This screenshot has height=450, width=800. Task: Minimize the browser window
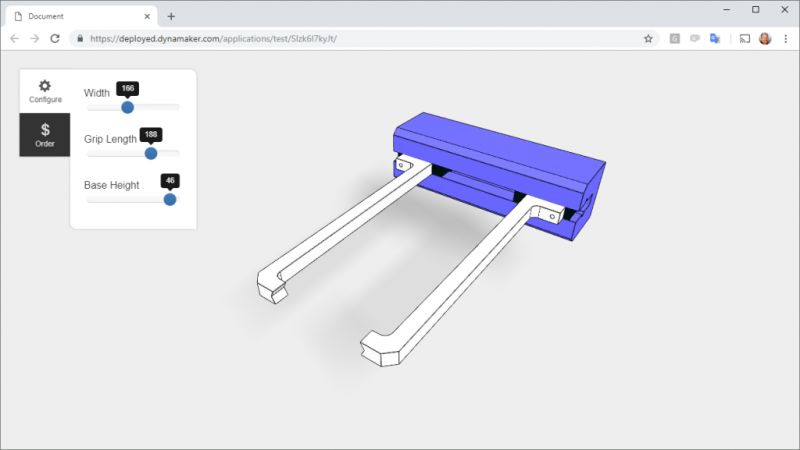(727, 10)
